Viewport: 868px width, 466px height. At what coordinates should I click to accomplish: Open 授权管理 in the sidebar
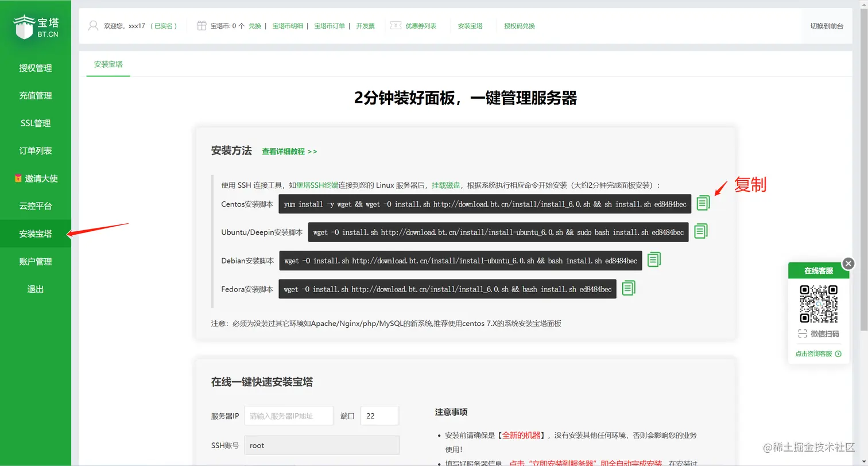point(36,68)
